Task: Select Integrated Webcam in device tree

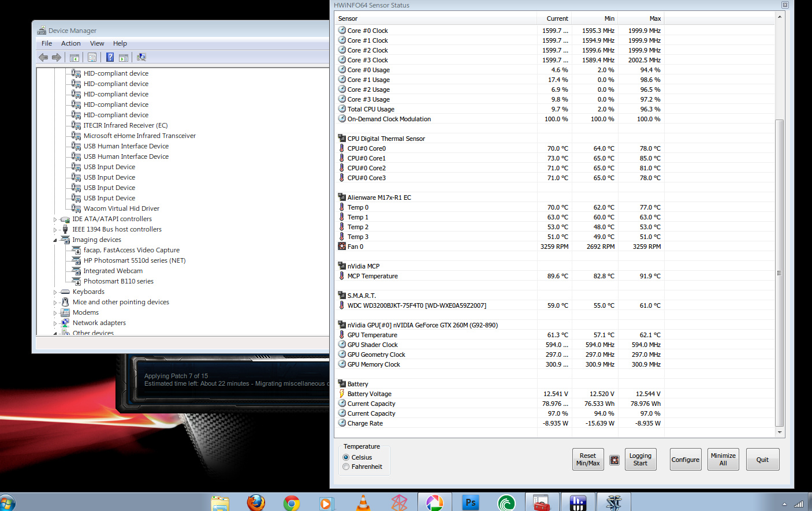Action: (113, 271)
